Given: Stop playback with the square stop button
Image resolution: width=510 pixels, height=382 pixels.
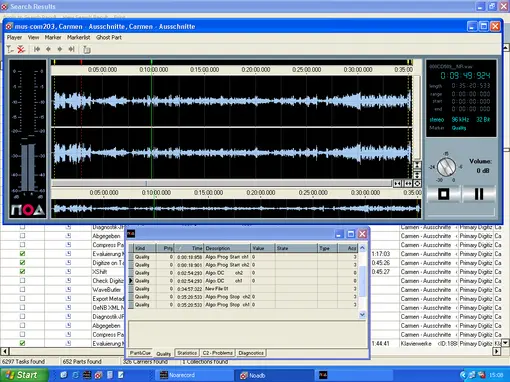Looking at the screenshot, I should click(x=444, y=194).
